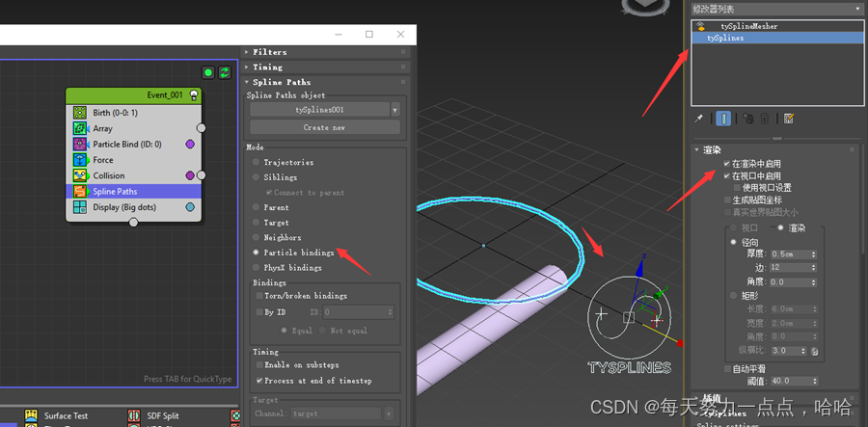
Task: Expand the Timing rollout
Action: 248,67
